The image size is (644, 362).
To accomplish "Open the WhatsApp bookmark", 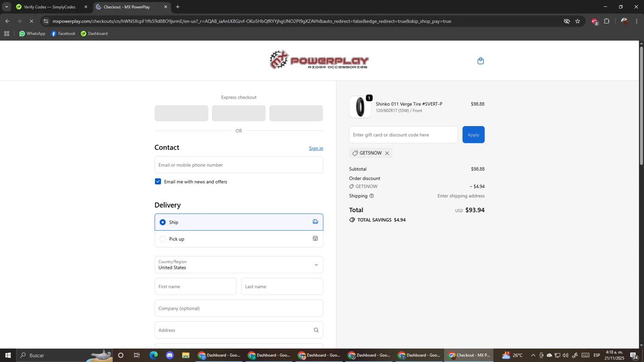I will [32, 33].
